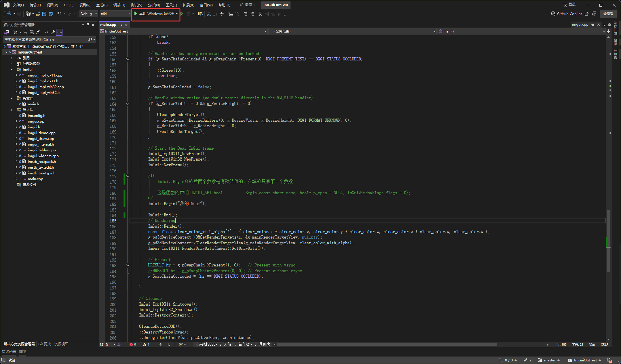This screenshot has height=364, width=621.
Task: Open the Git(G) menu
Action: [69, 5]
